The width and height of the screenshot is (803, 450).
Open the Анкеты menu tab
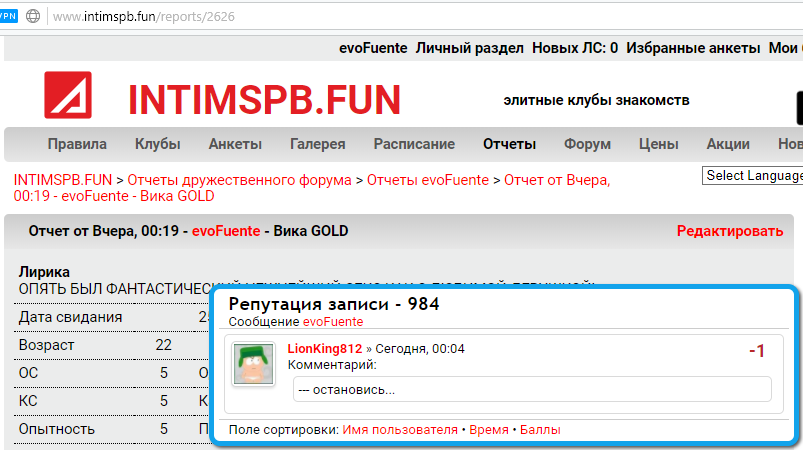[x=235, y=144]
